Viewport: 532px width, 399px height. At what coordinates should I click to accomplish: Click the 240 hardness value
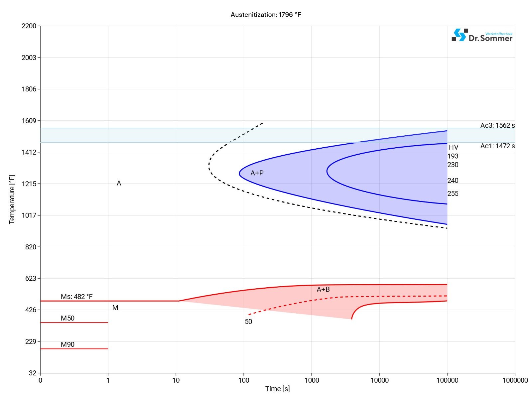coord(453,181)
